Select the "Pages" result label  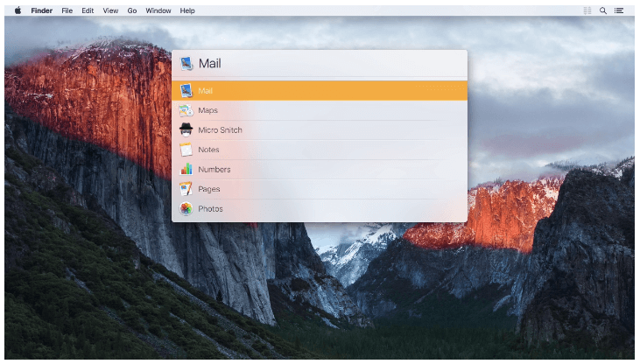tap(209, 189)
